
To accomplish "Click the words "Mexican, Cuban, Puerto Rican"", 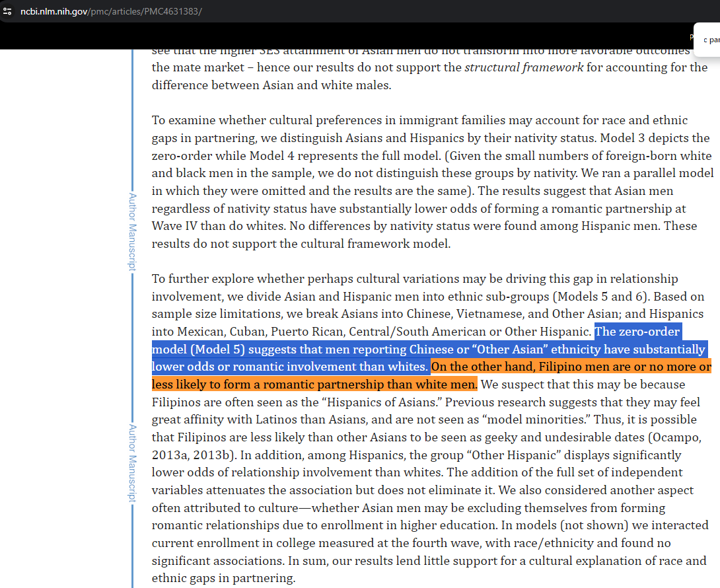I will point(261,332).
